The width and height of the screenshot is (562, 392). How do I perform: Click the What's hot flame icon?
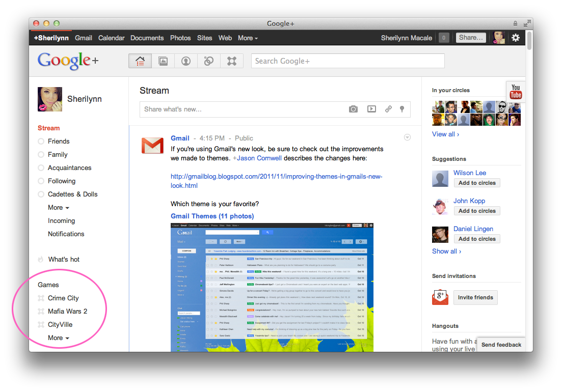coord(41,259)
